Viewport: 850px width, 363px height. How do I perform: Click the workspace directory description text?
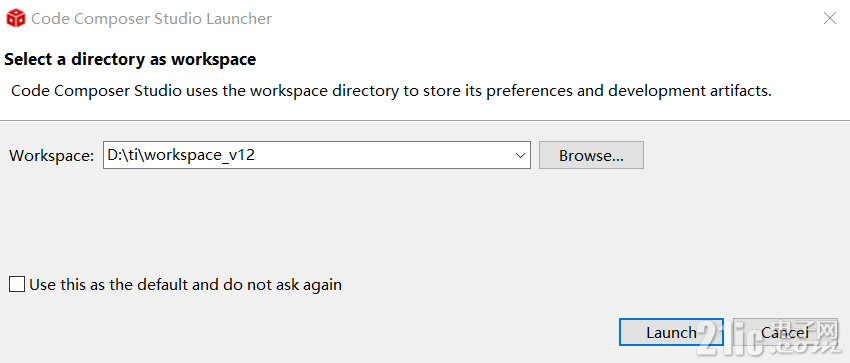(x=391, y=90)
